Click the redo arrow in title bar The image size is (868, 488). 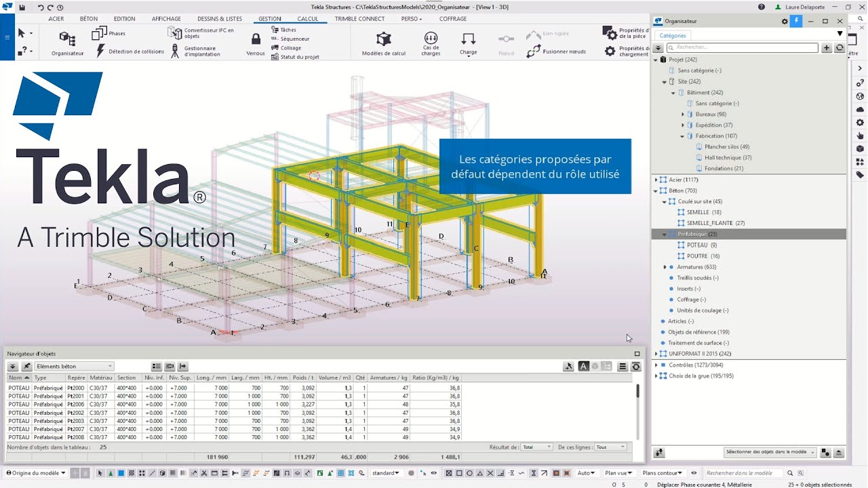[50, 7]
